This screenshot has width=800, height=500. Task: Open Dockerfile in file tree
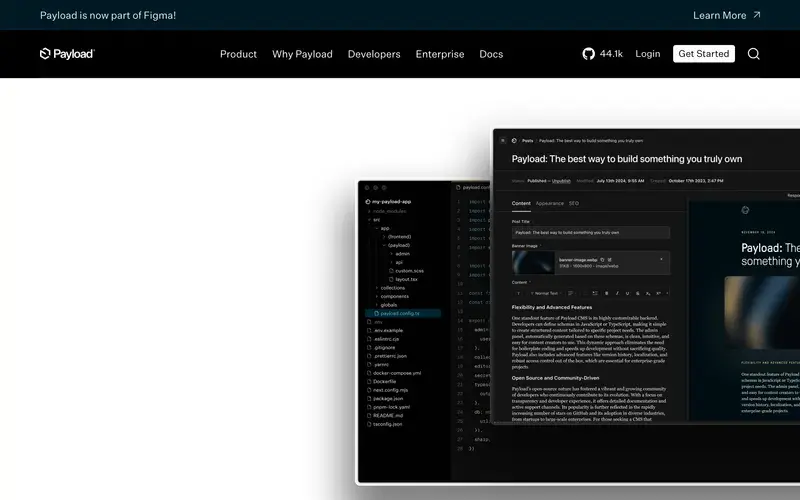(382, 381)
